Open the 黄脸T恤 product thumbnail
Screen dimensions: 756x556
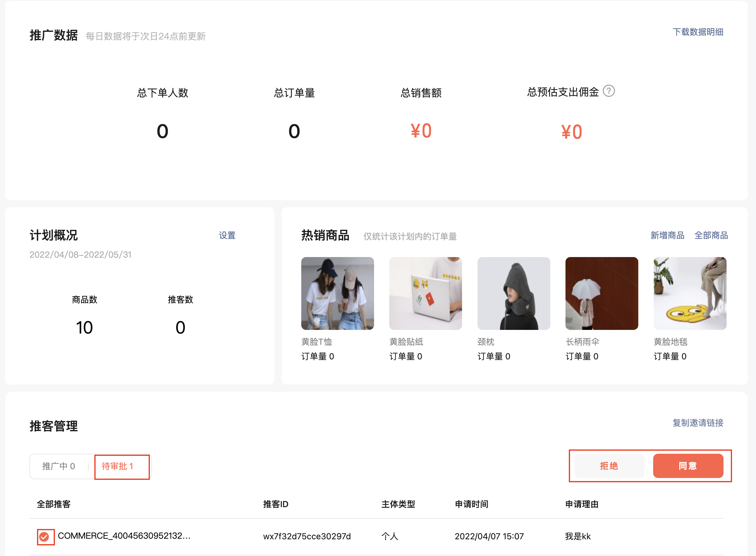pyautogui.click(x=337, y=293)
